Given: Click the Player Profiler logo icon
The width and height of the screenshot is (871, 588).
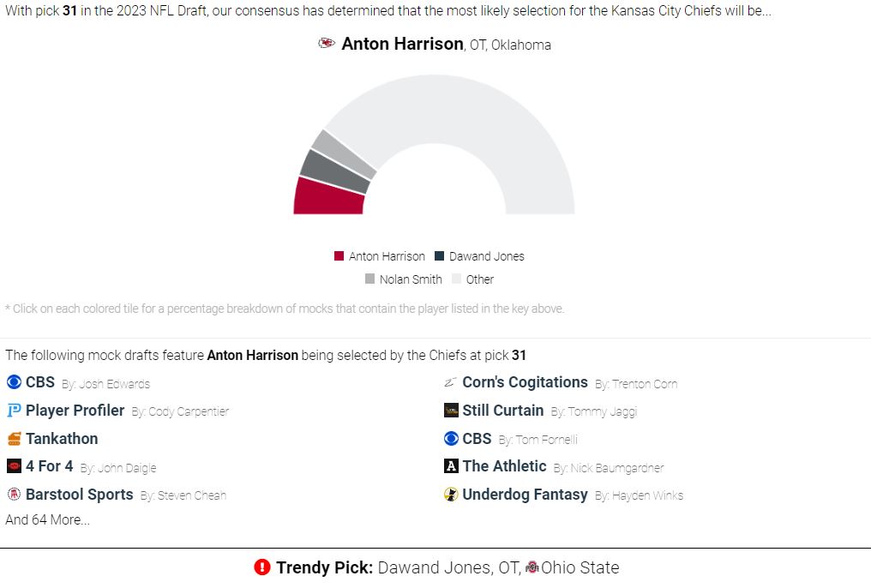Looking at the screenshot, I should pos(14,411).
